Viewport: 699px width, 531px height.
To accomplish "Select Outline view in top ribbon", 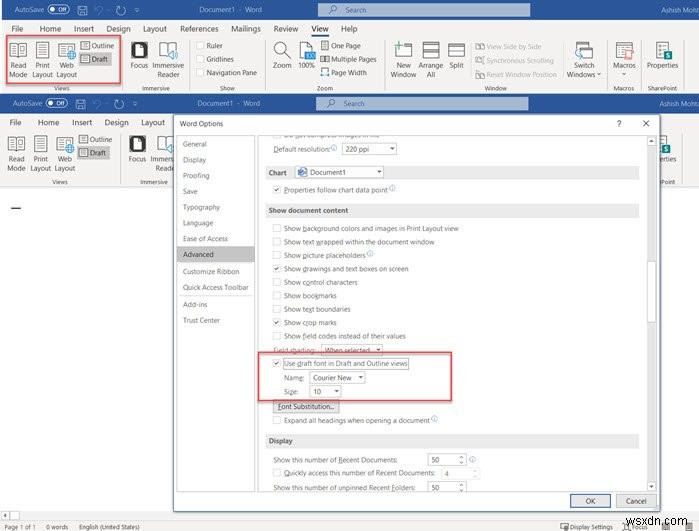I will [98, 45].
